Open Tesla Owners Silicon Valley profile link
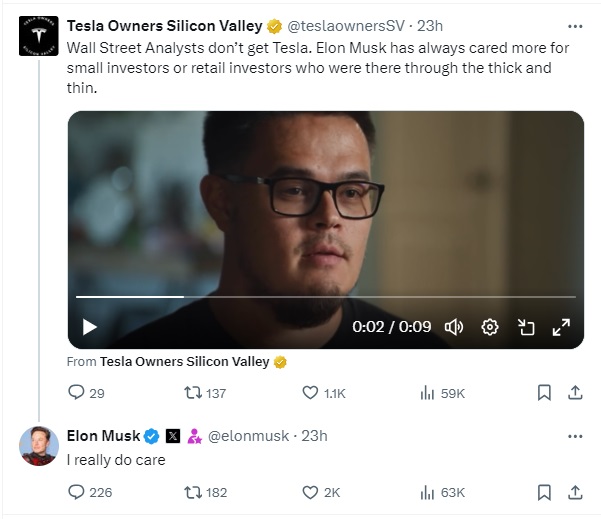Screen dimensions: 601x519 pyautogui.click(x=164, y=26)
